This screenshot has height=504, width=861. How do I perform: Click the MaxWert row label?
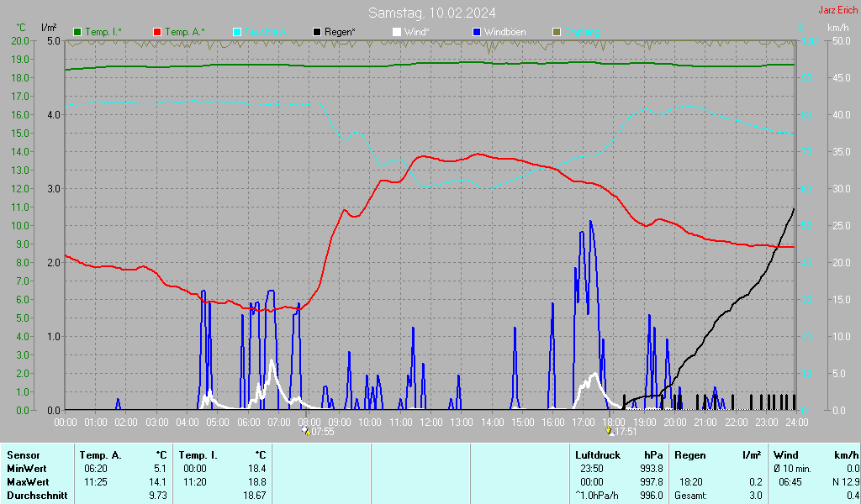[x=27, y=482]
